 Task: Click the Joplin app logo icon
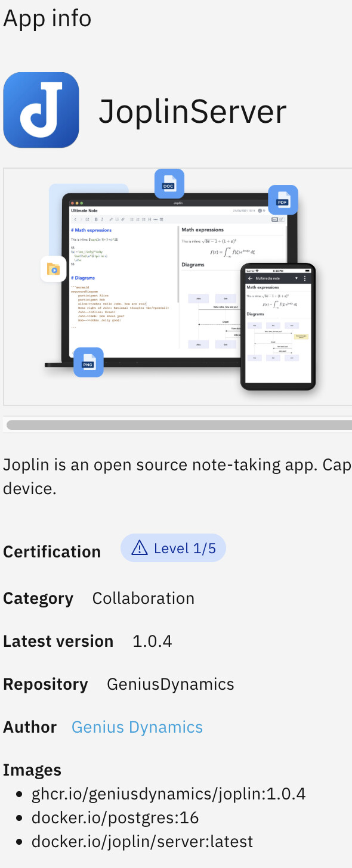[x=41, y=110]
